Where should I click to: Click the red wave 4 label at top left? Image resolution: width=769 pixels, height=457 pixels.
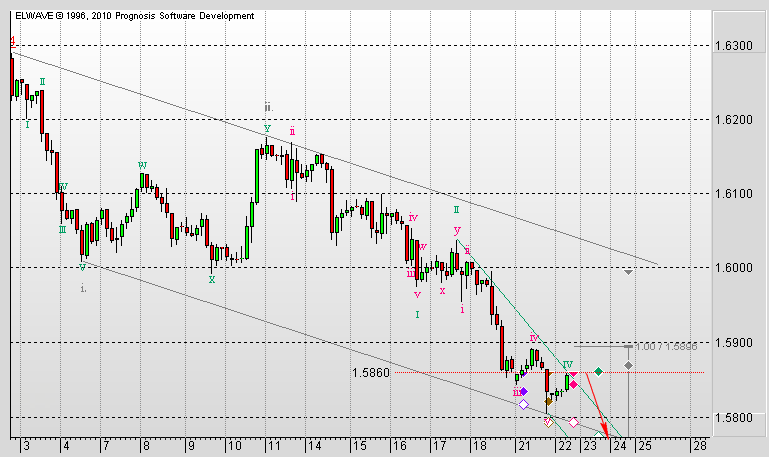[11, 42]
